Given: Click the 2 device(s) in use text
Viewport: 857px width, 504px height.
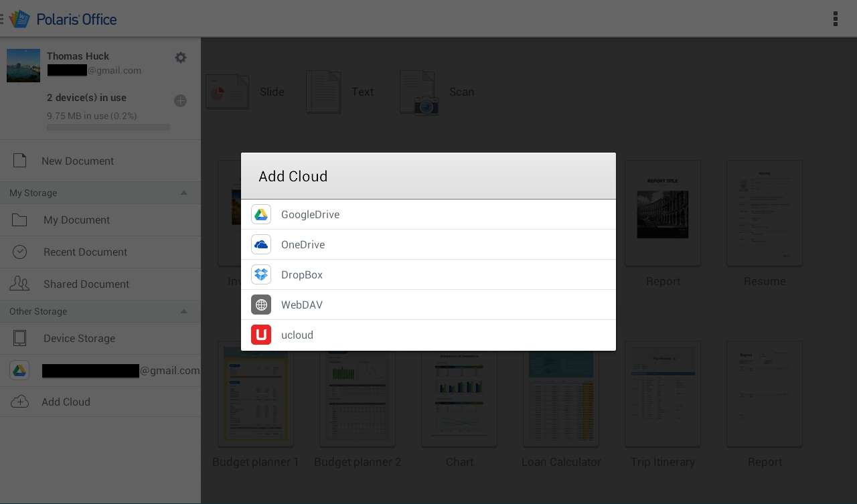Looking at the screenshot, I should pyautogui.click(x=86, y=98).
